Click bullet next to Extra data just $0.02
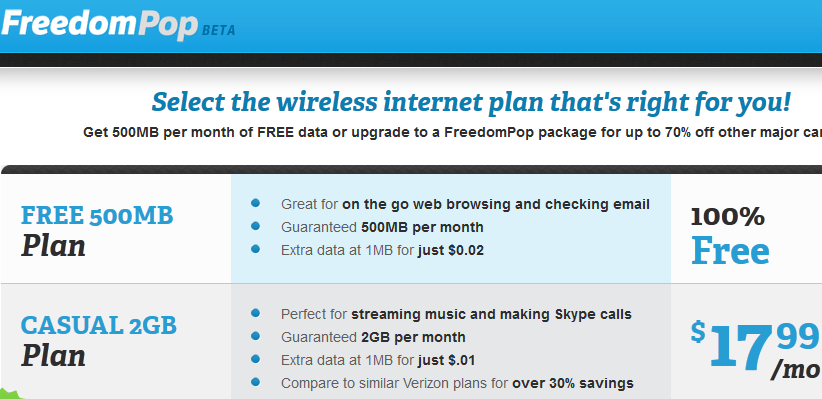822x399 pixels. [255, 249]
